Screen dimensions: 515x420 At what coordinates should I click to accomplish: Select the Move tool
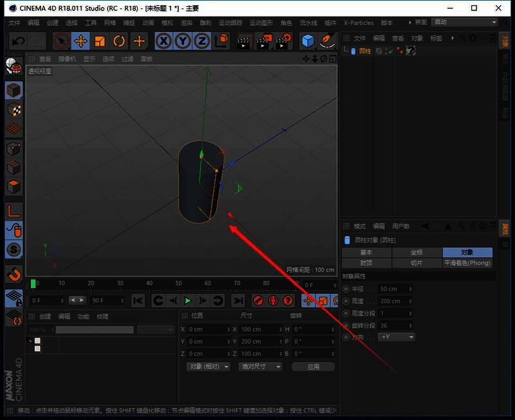click(x=80, y=41)
